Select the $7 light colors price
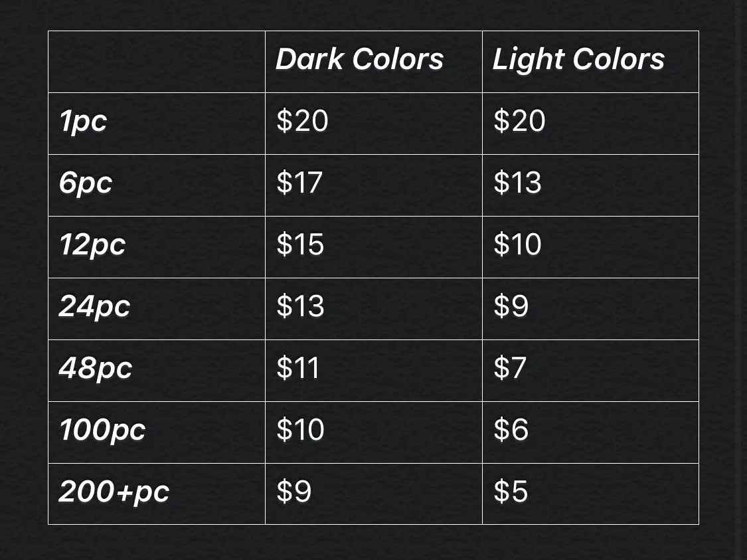Image resolution: width=747 pixels, height=560 pixels. click(510, 369)
